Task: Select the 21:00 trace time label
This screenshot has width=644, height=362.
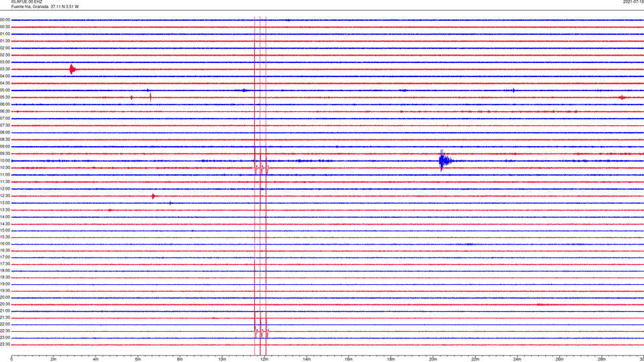Action: pos(5,311)
